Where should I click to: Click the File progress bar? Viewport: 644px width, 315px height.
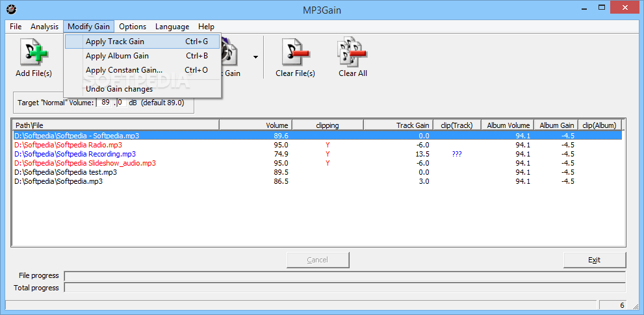click(x=345, y=276)
